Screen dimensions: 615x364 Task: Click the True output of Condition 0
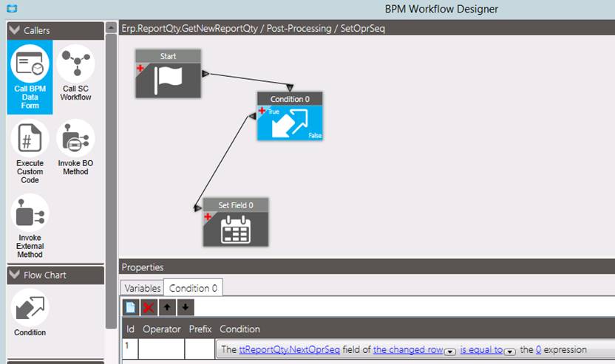coord(273,111)
